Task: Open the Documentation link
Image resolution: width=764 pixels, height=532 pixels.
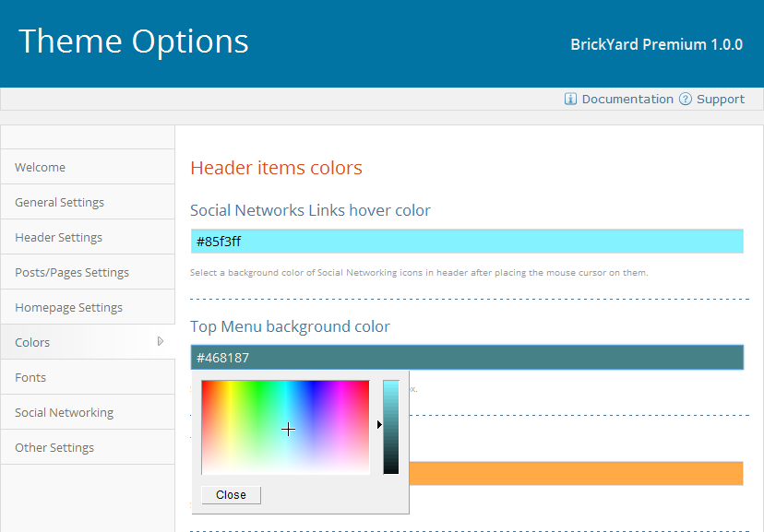Action: tap(627, 99)
